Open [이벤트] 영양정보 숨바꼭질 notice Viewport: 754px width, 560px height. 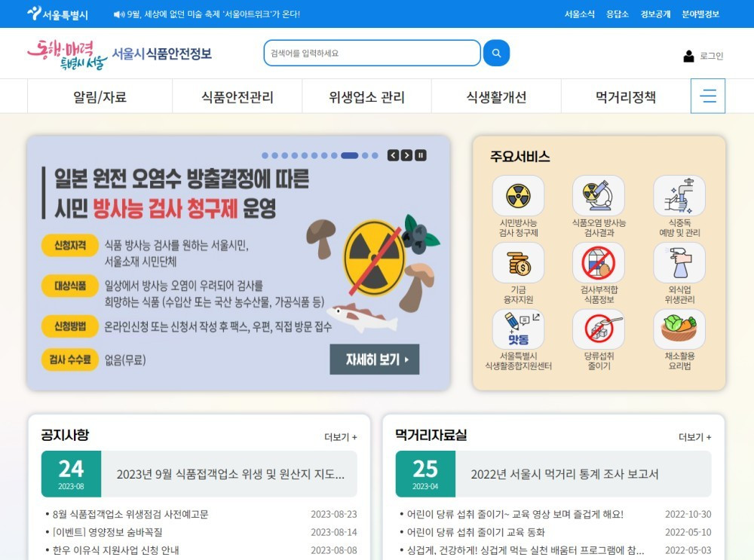tap(107, 532)
